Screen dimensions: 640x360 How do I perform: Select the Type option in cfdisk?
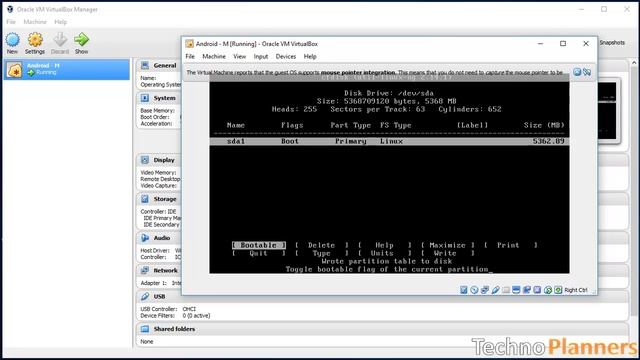[x=322, y=253]
